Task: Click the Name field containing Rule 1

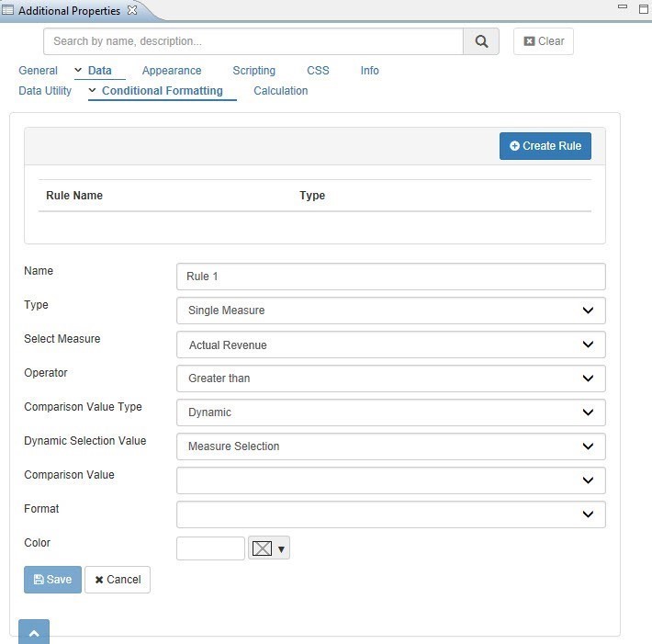Action: point(390,277)
